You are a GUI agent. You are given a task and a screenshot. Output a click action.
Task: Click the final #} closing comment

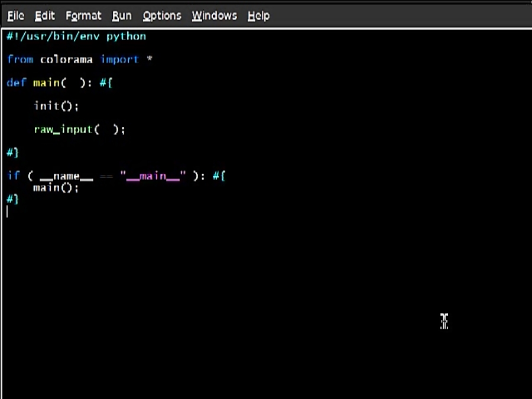pyautogui.click(x=12, y=199)
